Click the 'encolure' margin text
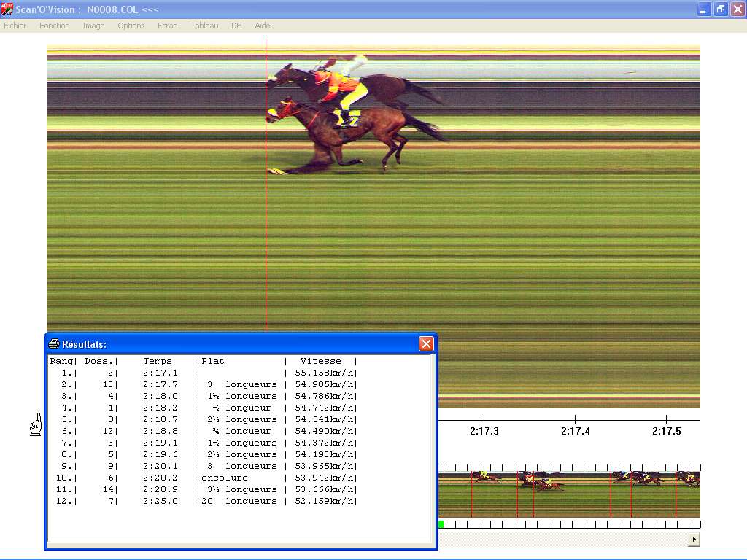747x560 pixels. click(x=225, y=478)
